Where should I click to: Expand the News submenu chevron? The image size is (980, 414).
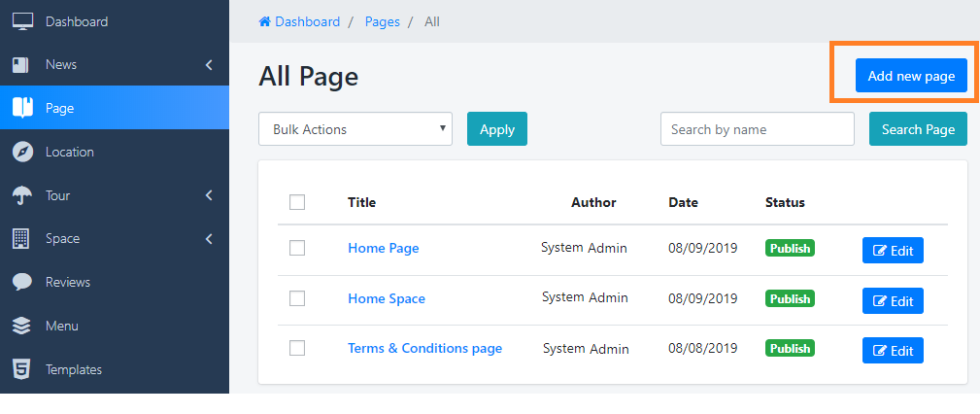[209, 65]
